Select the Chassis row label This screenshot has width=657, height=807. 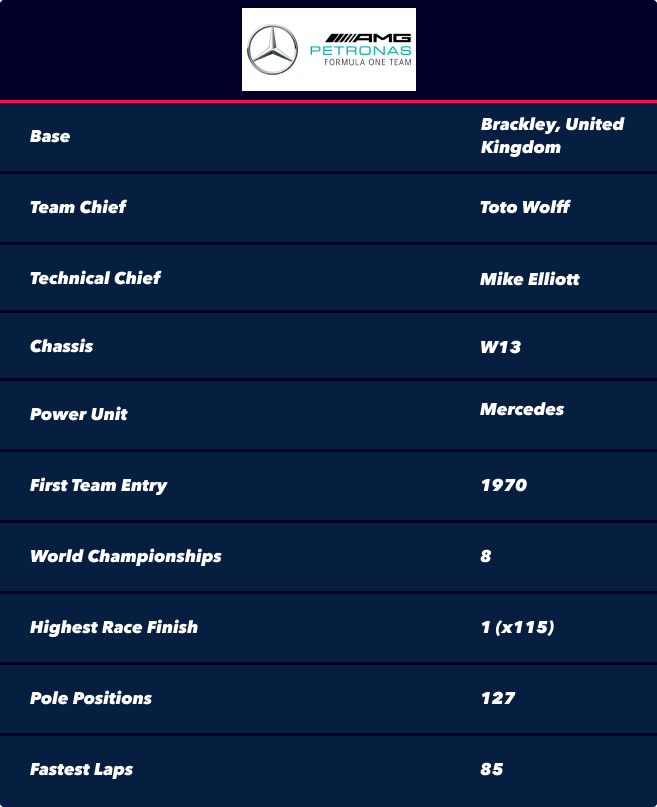pyautogui.click(x=61, y=346)
